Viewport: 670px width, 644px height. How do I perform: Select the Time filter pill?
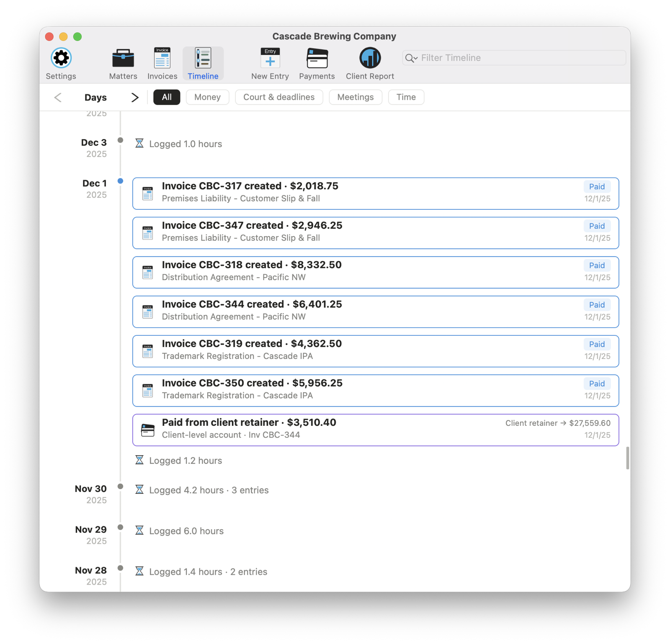(x=406, y=97)
